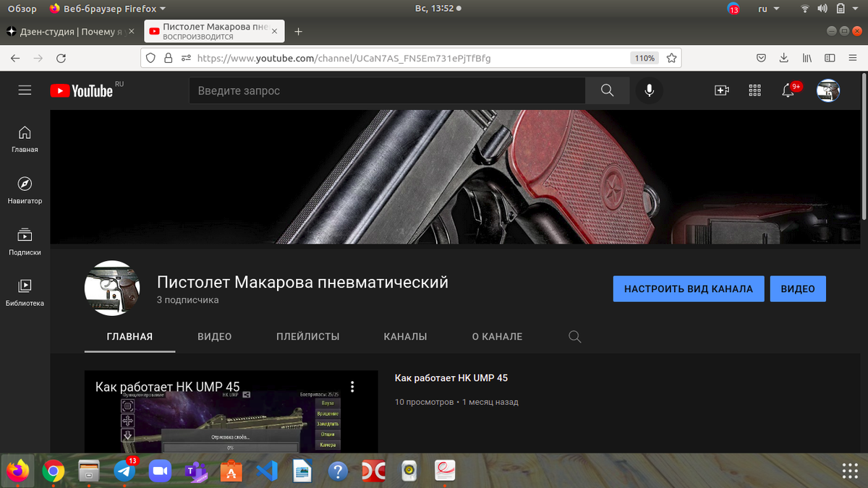Viewport: 868px width, 488px height.
Task: Click the 110% zoom level control
Action: (644, 58)
